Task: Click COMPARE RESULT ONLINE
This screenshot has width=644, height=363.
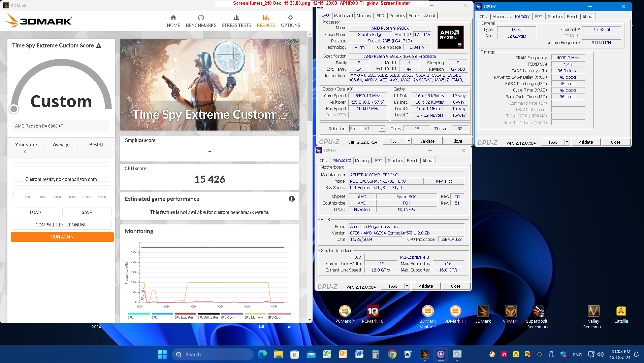Action: (x=61, y=225)
